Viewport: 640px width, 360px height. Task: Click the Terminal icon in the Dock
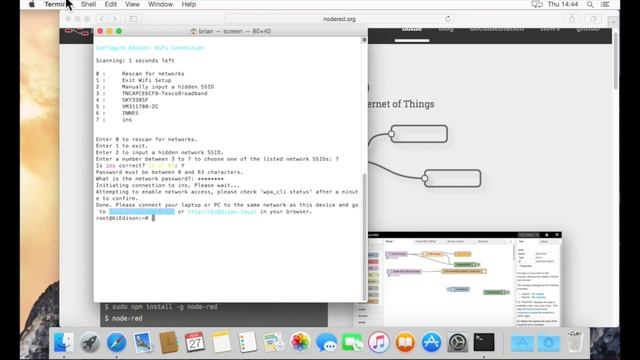(484, 342)
